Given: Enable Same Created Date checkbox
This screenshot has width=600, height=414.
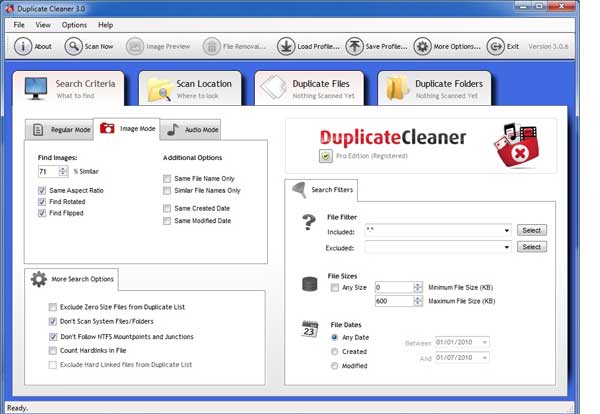Looking at the screenshot, I should click(167, 209).
